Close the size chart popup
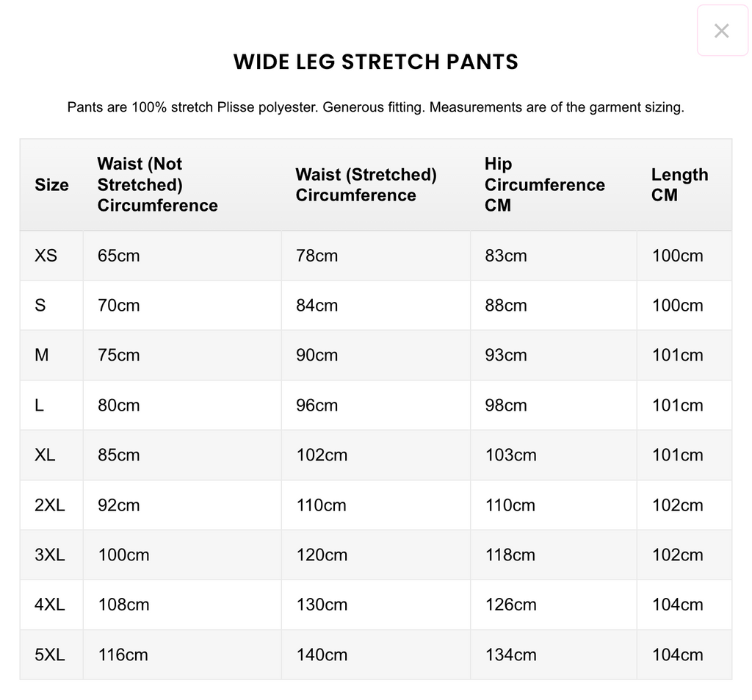Viewport: 752px width, 700px height. tap(721, 31)
